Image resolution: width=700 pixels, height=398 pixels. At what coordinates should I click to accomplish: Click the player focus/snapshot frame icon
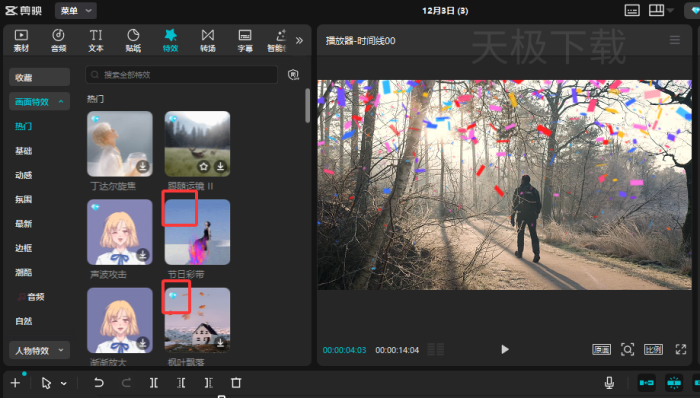pyautogui.click(x=627, y=349)
